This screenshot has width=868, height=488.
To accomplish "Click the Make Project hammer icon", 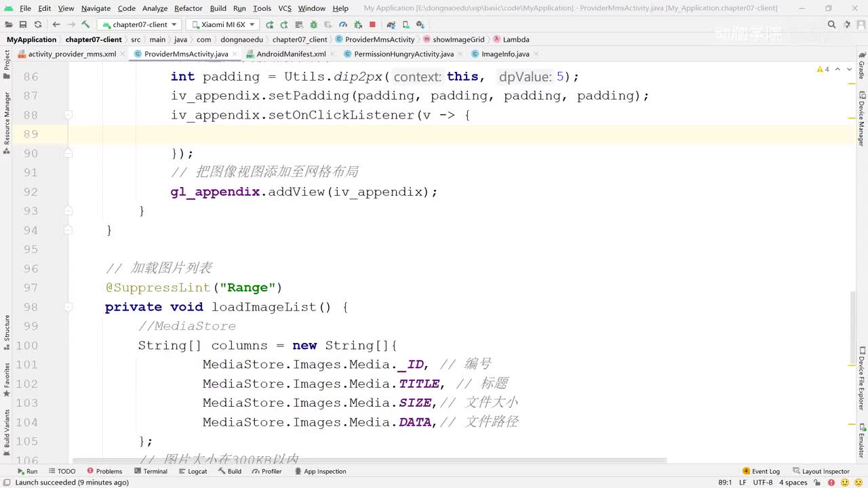I will (x=86, y=24).
